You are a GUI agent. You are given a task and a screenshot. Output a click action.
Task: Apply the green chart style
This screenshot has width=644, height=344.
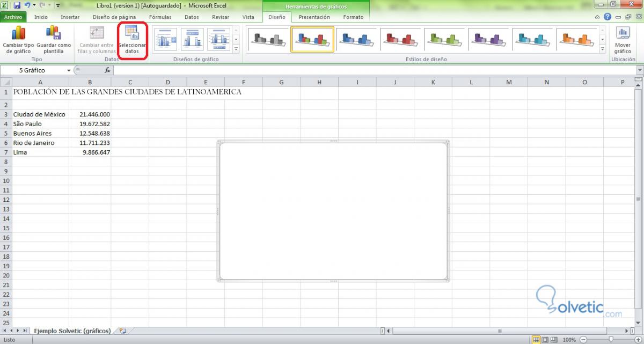[x=445, y=39]
